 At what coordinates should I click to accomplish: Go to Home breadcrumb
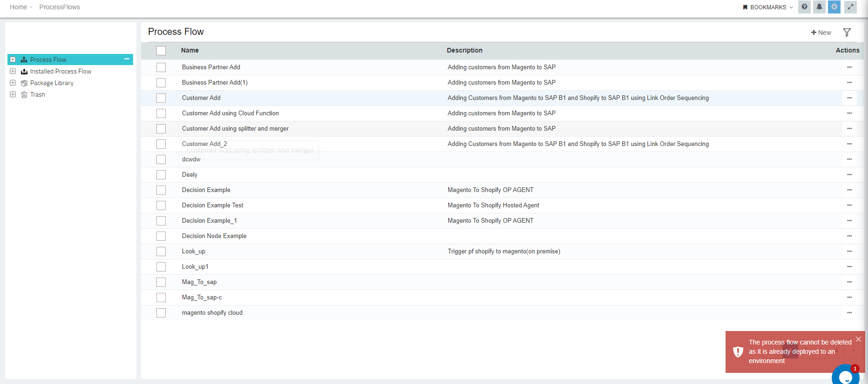pyautogui.click(x=18, y=7)
